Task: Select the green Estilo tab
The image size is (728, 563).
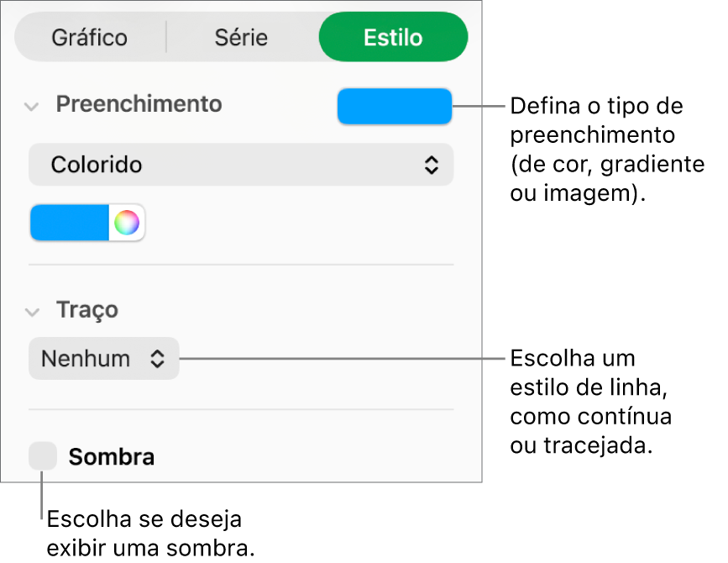Action: pyautogui.click(x=393, y=37)
